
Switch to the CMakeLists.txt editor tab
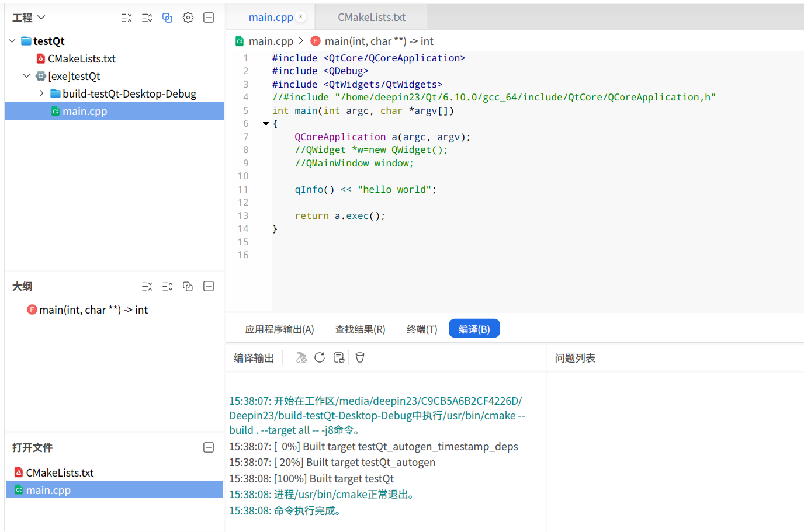pyautogui.click(x=372, y=18)
